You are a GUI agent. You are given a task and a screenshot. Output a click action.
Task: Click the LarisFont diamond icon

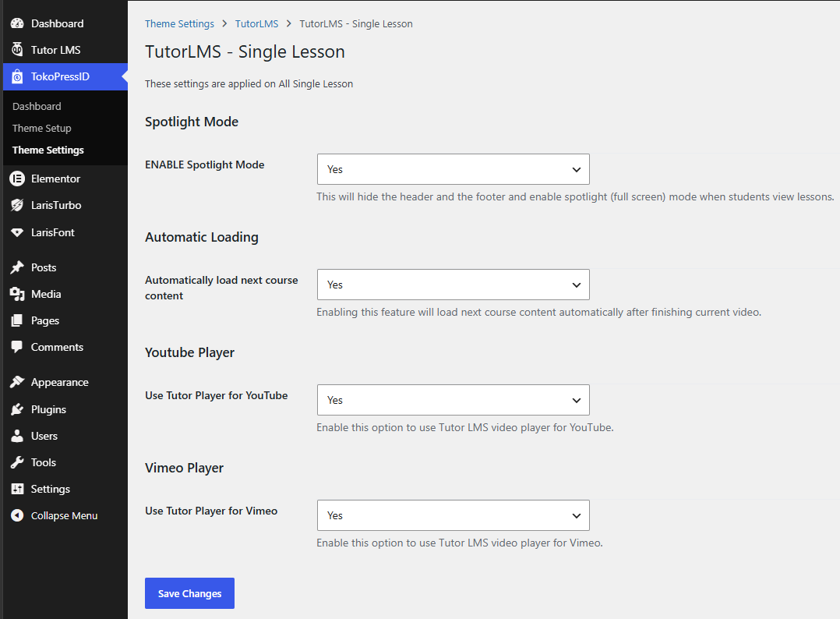[x=17, y=232]
